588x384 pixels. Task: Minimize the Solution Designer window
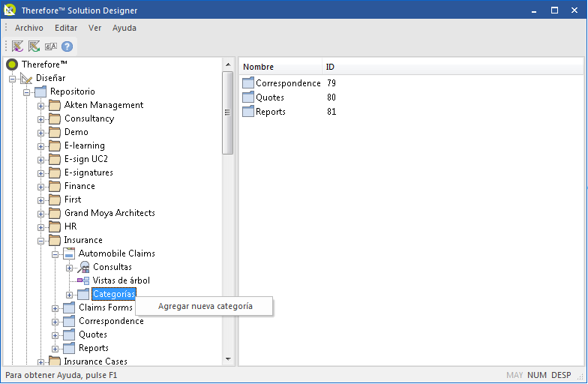click(x=534, y=10)
